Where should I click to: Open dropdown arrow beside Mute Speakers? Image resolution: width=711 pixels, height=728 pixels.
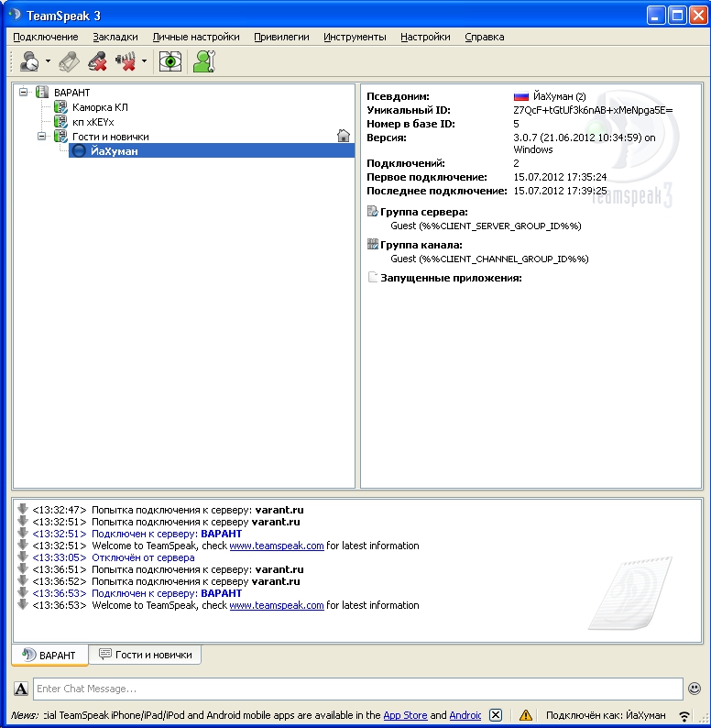[145, 61]
